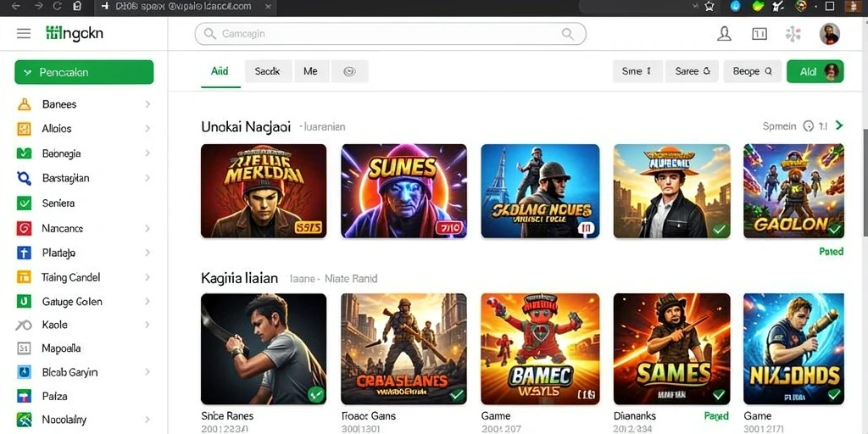This screenshot has height=434, width=868.
Task: Open the user account silhouette icon
Action: click(x=724, y=34)
